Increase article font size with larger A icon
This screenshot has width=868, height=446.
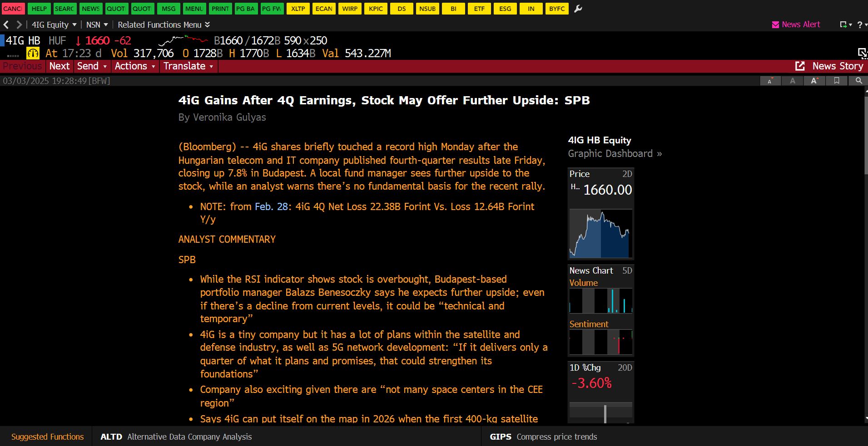(814, 81)
